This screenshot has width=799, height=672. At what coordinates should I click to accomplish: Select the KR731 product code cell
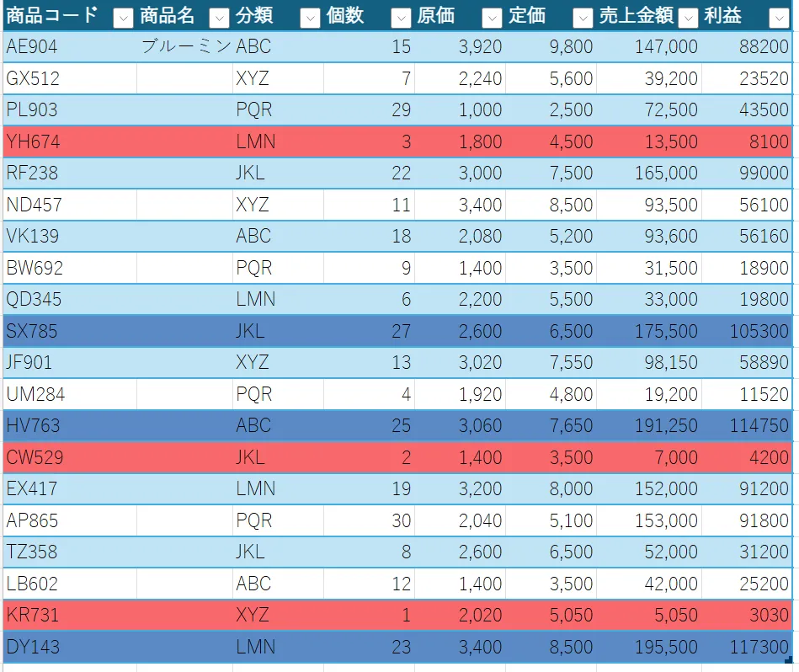tap(69, 616)
